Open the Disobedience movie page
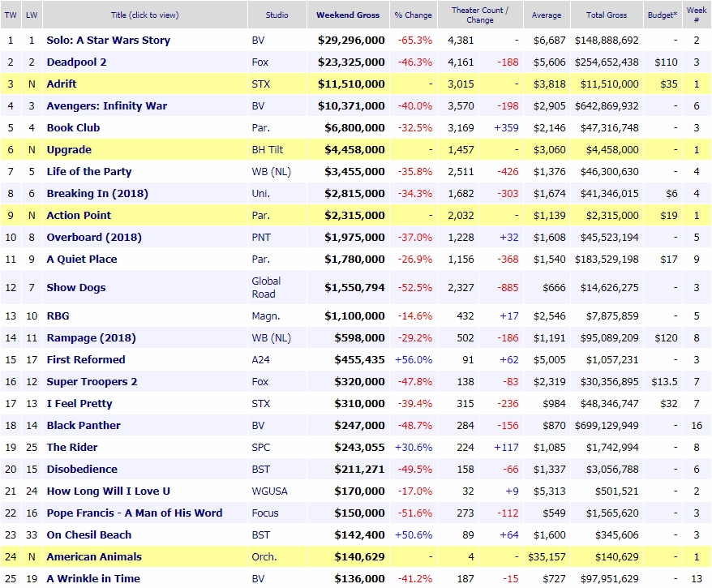Image resolution: width=712 pixels, height=588 pixels. (x=82, y=469)
